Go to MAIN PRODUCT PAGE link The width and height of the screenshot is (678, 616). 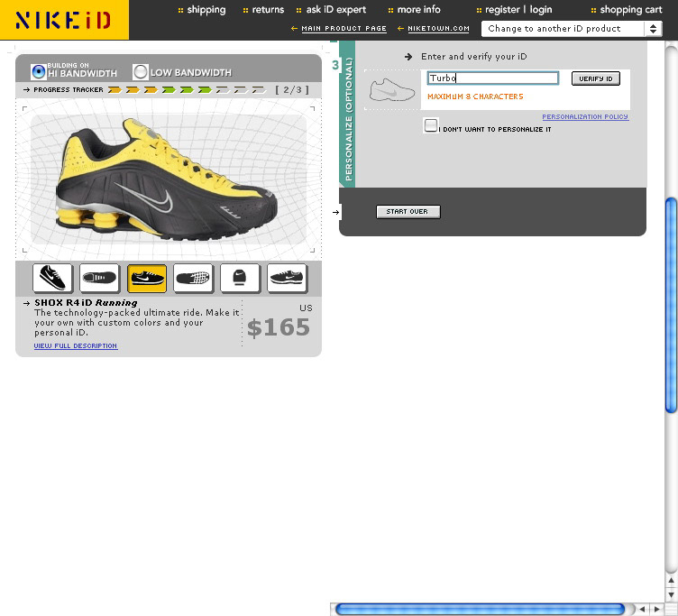click(x=344, y=29)
